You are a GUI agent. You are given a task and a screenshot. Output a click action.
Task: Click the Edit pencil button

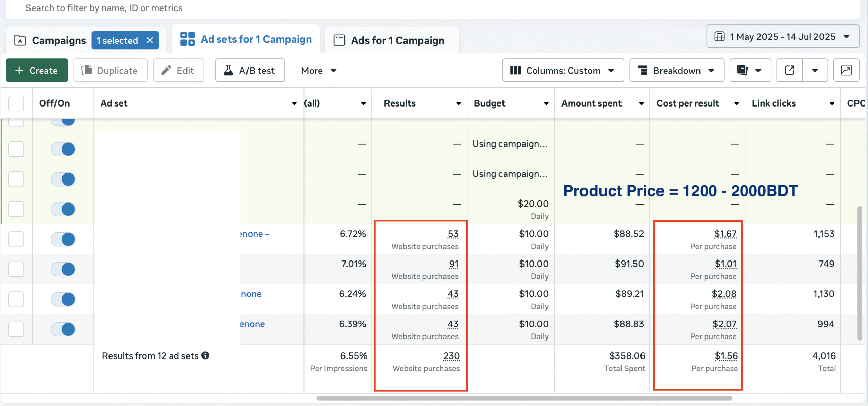pyautogui.click(x=178, y=70)
